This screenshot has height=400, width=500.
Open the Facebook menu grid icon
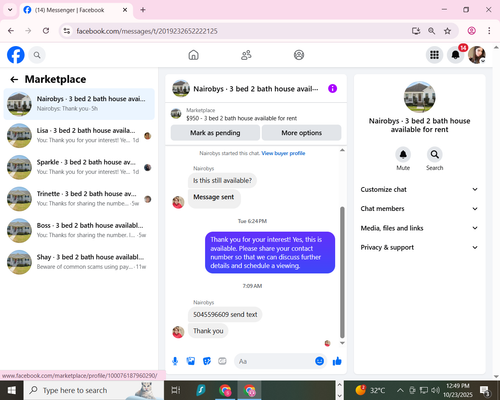point(434,55)
